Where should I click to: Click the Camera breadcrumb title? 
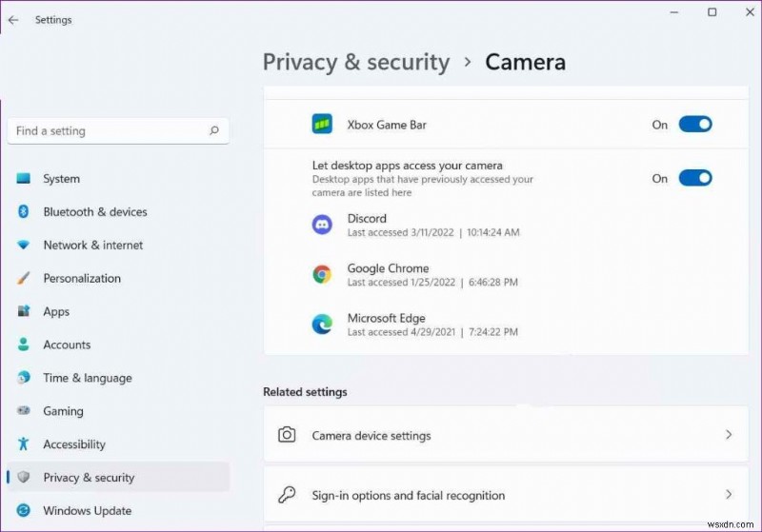[526, 62]
